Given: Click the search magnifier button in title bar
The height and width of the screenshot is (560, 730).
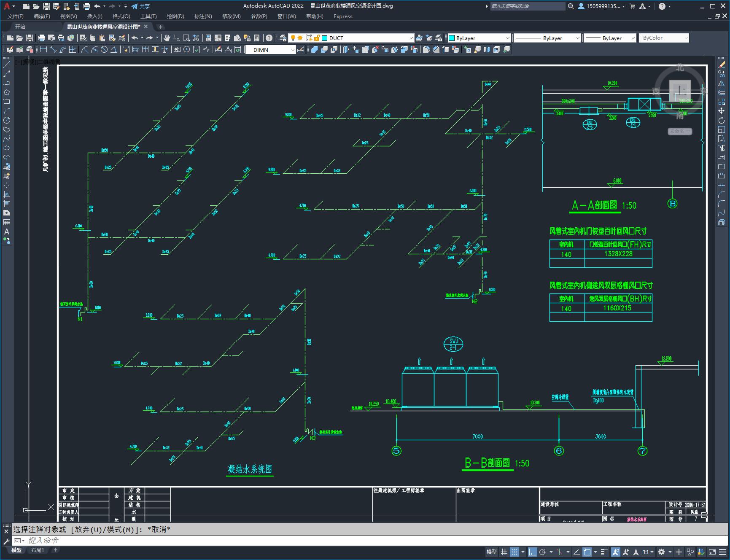Looking at the screenshot, I should tap(571, 6).
